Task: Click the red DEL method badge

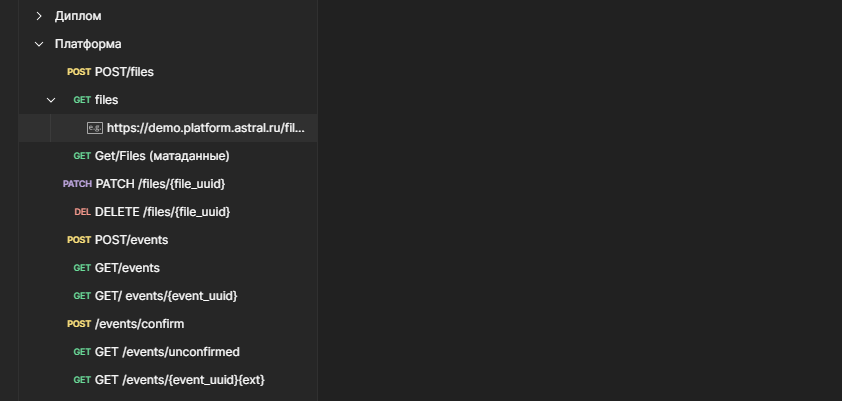Action: coord(82,212)
